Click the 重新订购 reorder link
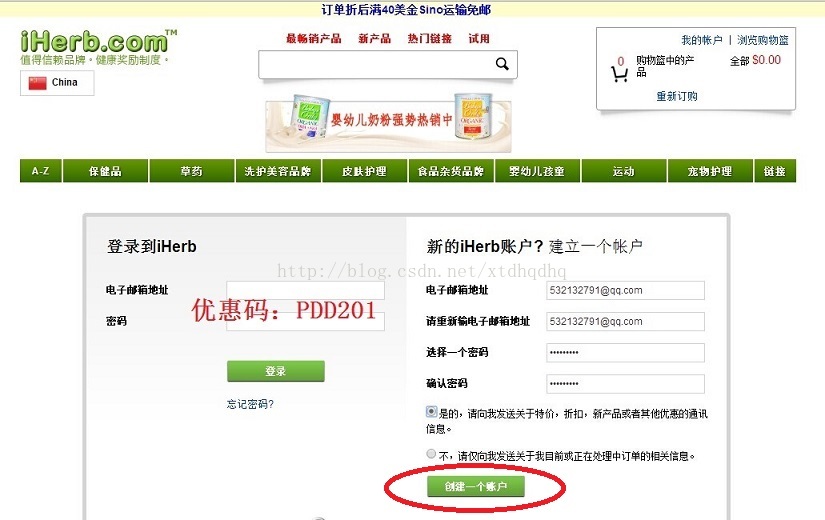 [677, 96]
